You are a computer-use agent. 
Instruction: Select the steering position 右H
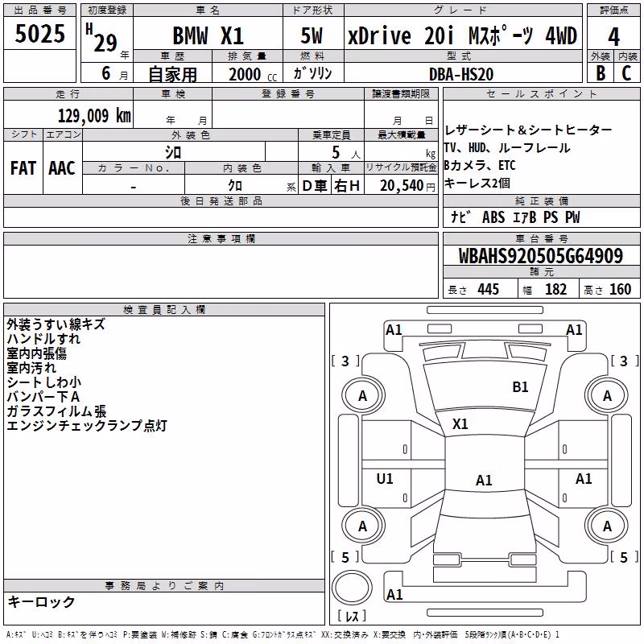click(x=347, y=186)
